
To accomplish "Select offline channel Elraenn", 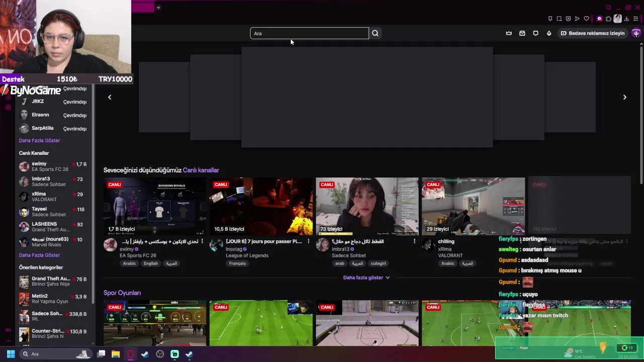I will pyautogui.click(x=53, y=115).
